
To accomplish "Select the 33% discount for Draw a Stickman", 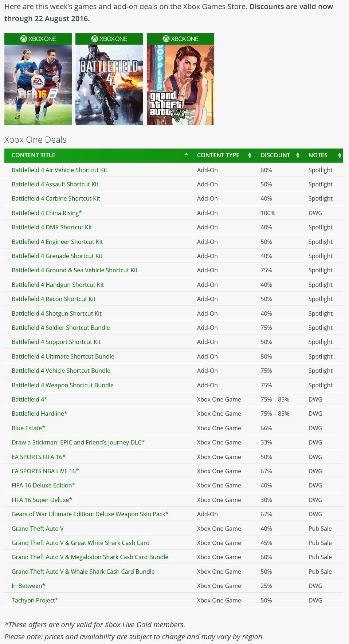I will [266, 442].
